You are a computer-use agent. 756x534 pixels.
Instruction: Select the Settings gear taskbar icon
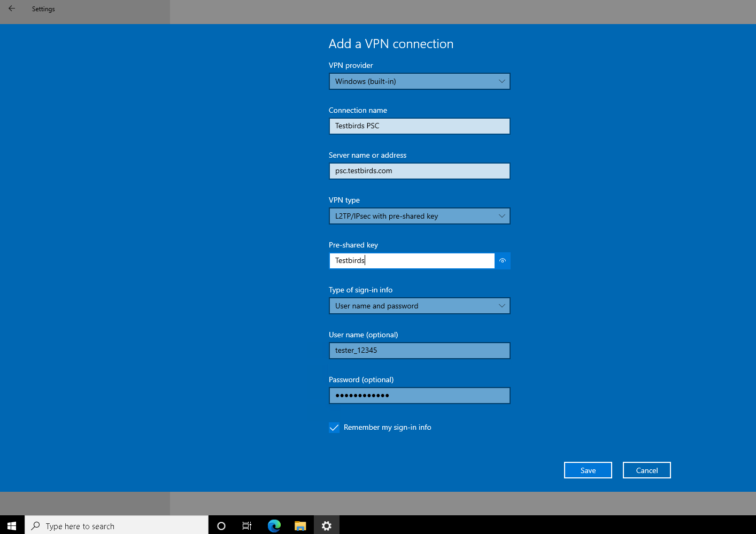point(327,526)
